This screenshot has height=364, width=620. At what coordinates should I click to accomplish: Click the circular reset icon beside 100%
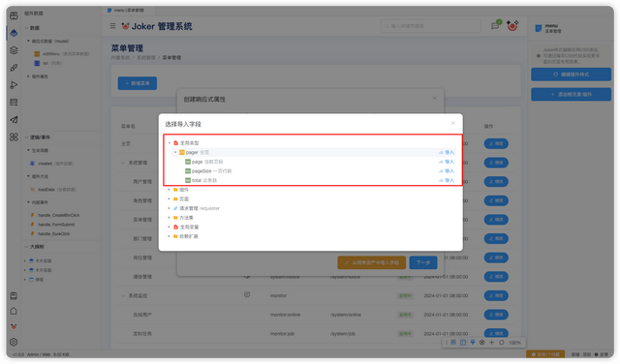point(502,343)
